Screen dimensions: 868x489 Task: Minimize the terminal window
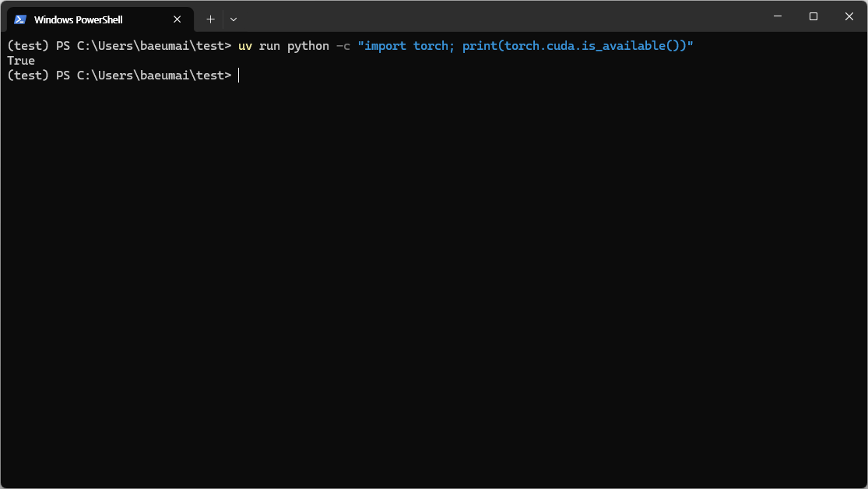pyautogui.click(x=778, y=16)
